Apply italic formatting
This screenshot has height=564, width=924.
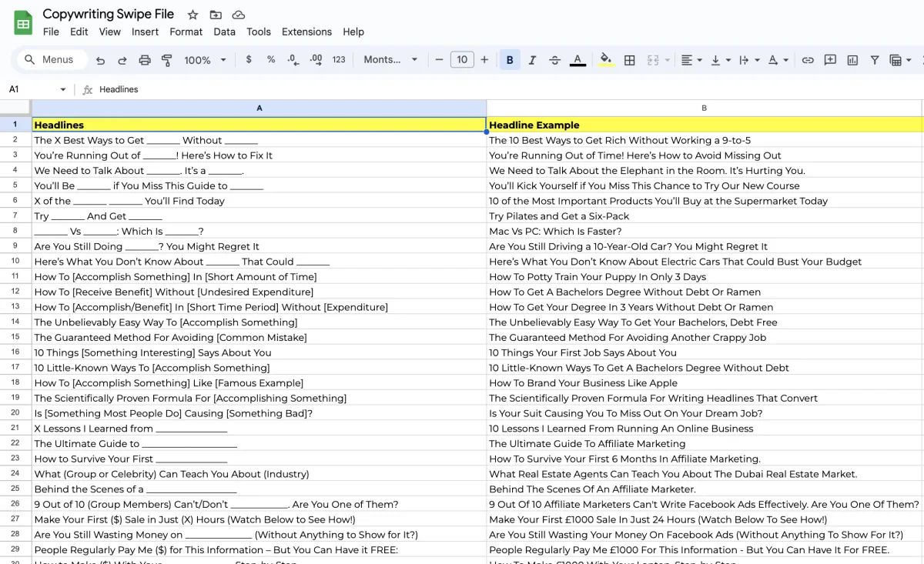point(532,60)
